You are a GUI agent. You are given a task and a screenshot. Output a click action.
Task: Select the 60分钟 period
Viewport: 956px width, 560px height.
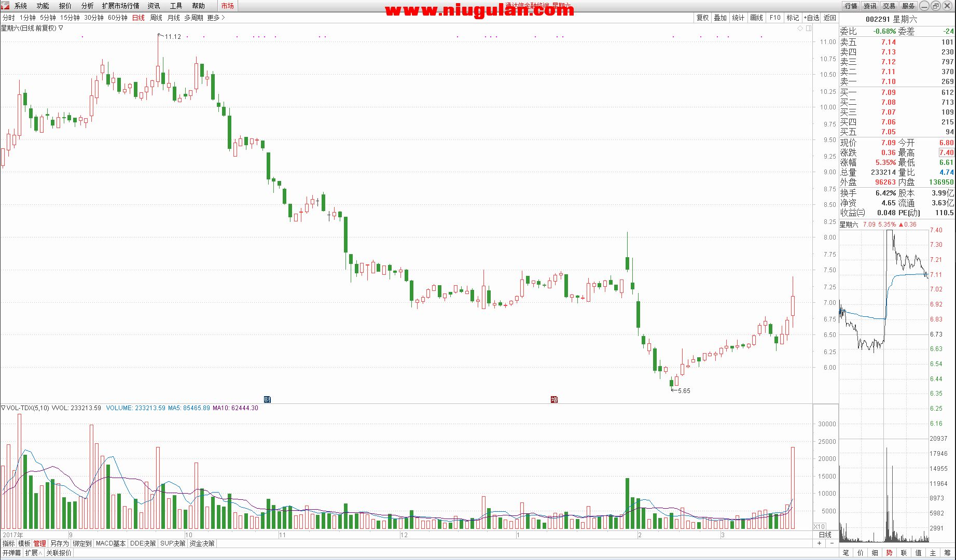point(118,18)
